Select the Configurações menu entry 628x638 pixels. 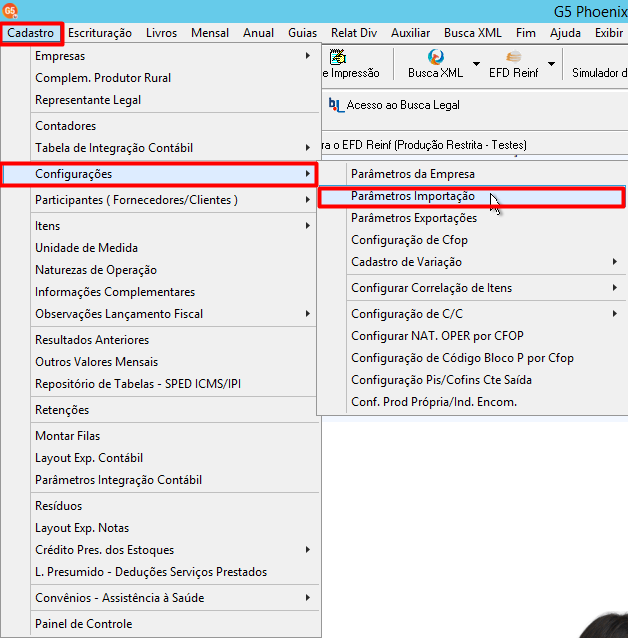coord(159,174)
